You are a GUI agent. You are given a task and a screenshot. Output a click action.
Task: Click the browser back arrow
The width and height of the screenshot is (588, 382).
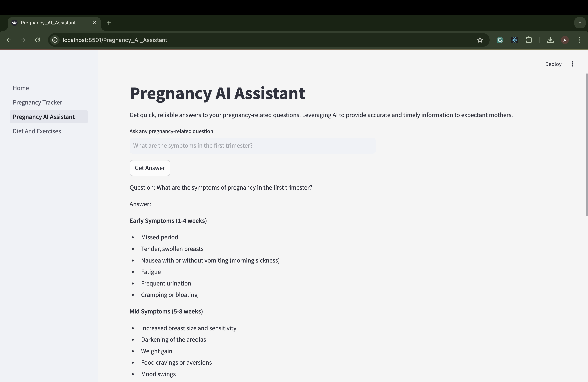[9, 40]
